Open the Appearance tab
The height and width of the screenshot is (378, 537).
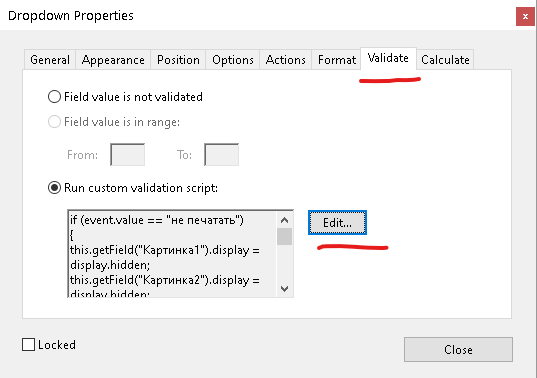tap(113, 60)
